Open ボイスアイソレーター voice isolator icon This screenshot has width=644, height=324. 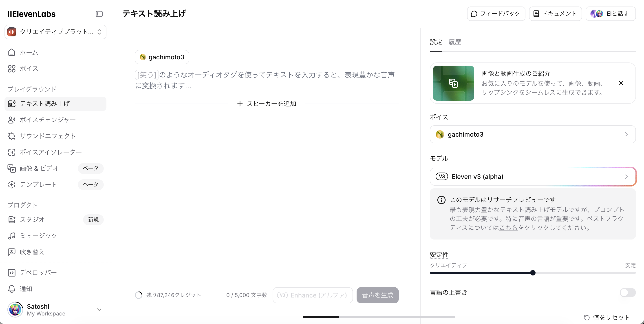click(x=11, y=152)
